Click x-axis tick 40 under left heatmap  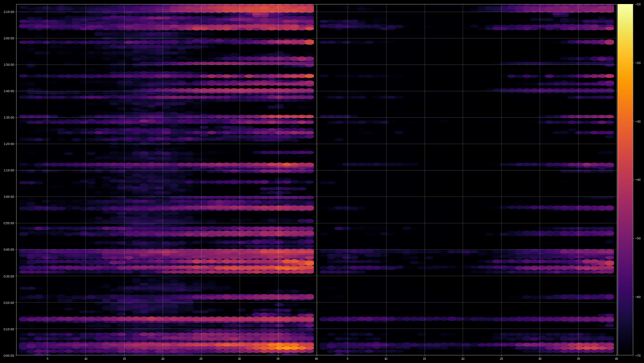coord(317,359)
